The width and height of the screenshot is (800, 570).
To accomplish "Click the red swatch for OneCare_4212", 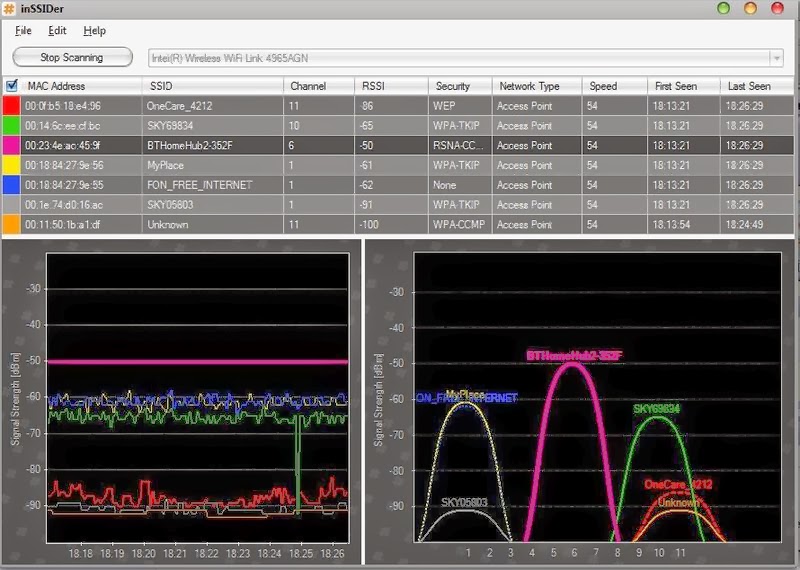I will coord(11,106).
